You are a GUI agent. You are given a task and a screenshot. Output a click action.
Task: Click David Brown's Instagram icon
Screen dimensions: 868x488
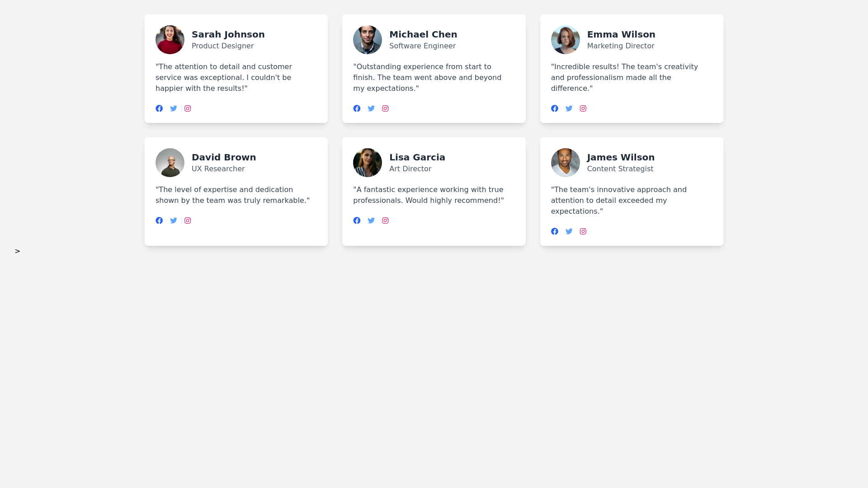[x=188, y=221]
